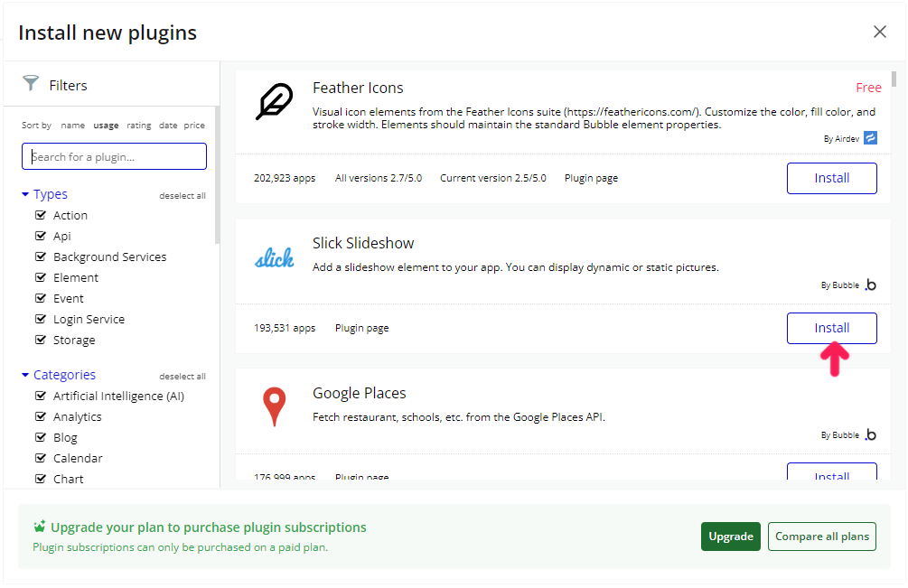908x588 pixels.
Task: Toggle Background Services checkbox
Action: tap(41, 257)
